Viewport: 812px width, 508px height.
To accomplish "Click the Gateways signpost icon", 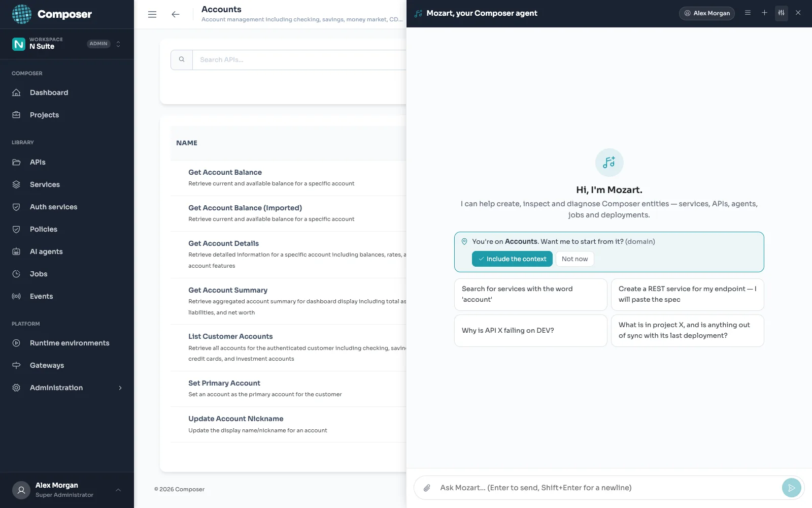I will 16,365.
